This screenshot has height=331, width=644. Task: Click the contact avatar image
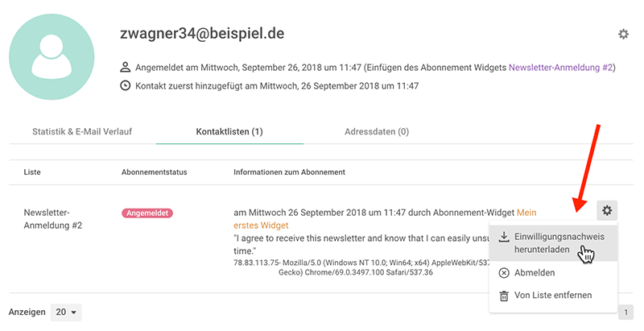52,56
